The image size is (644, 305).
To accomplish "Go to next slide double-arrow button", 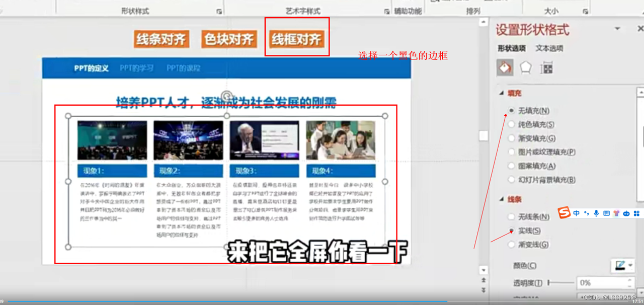I will tap(484, 290).
